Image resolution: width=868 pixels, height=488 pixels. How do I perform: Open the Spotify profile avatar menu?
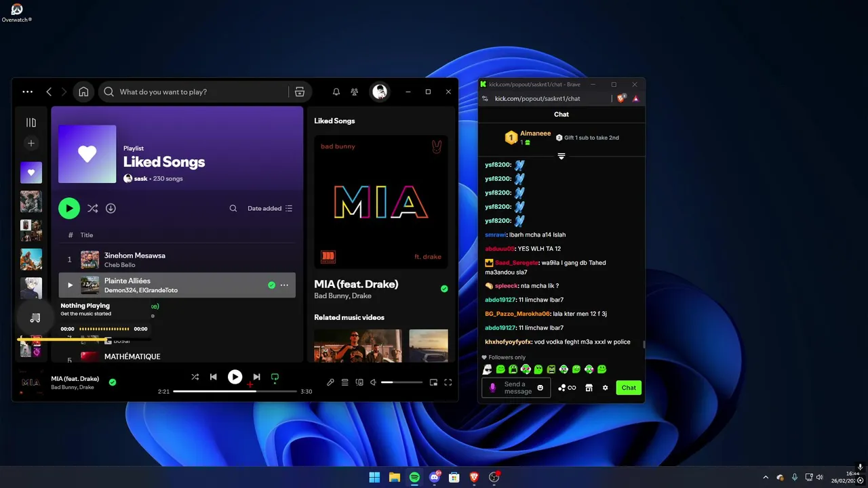(380, 91)
